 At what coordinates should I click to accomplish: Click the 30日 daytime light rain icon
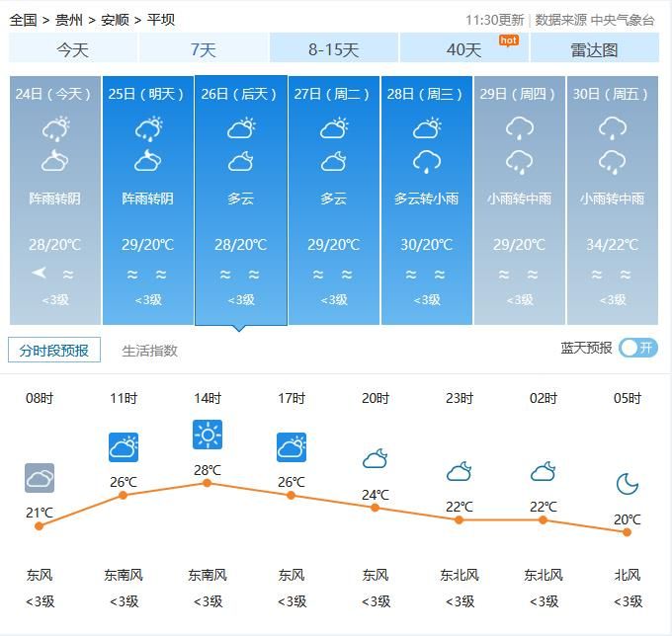pyautogui.click(x=613, y=127)
